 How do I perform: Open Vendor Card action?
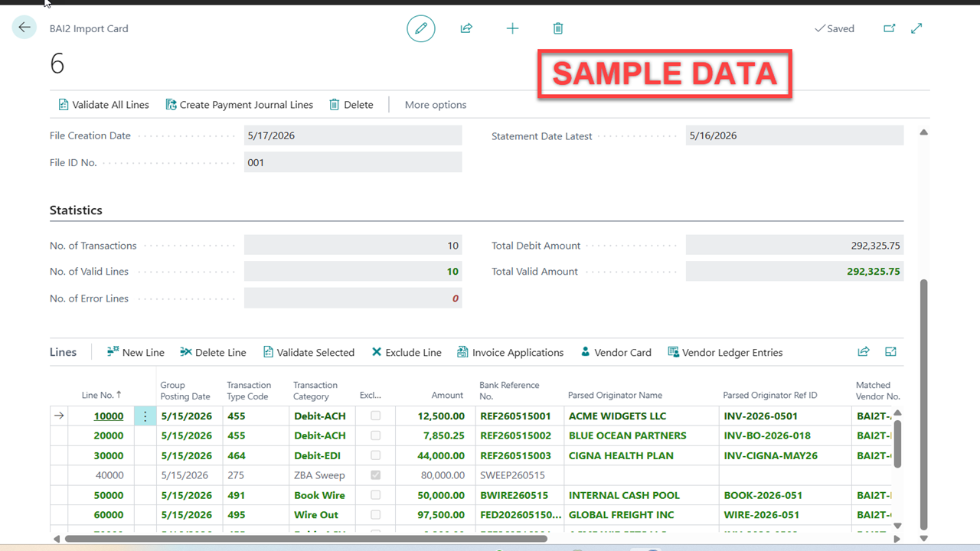click(616, 353)
